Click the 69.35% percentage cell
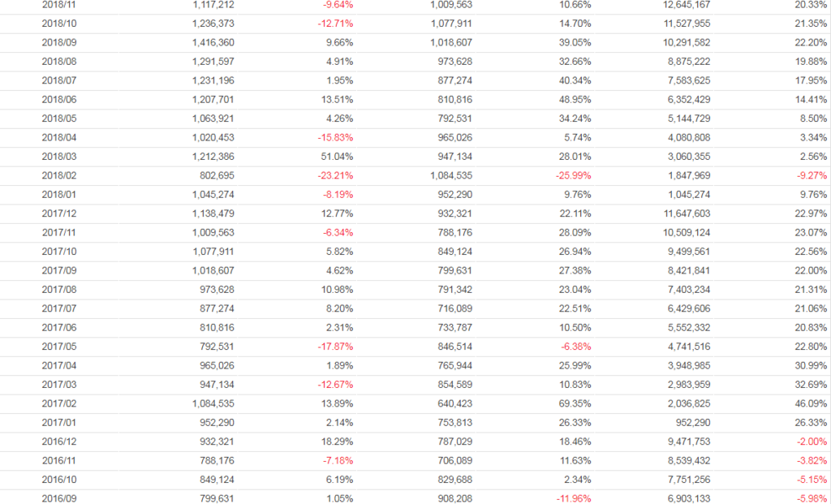 click(575, 403)
